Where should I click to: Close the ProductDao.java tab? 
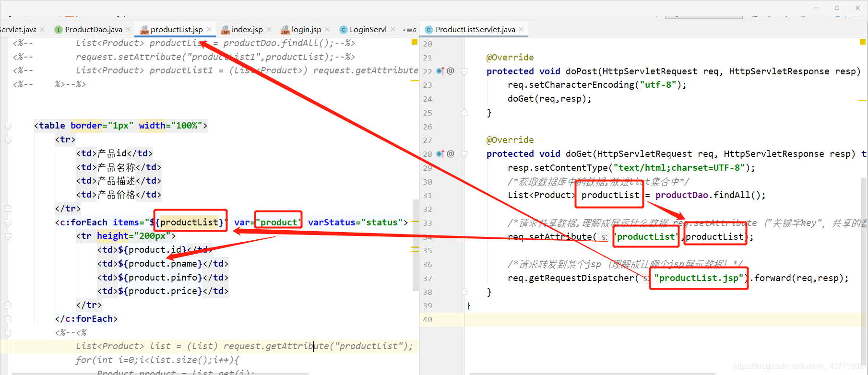tap(129, 29)
